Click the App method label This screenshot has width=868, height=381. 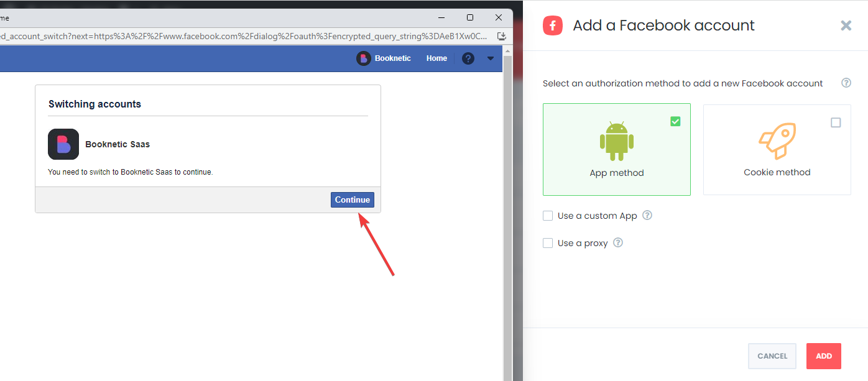click(x=617, y=173)
